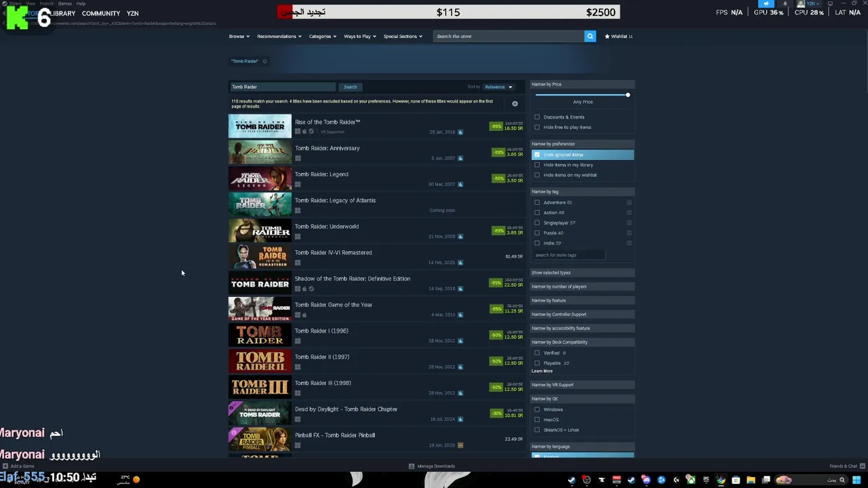868x488 pixels.
Task: Open the Recommendations dropdown
Action: (279, 36)
